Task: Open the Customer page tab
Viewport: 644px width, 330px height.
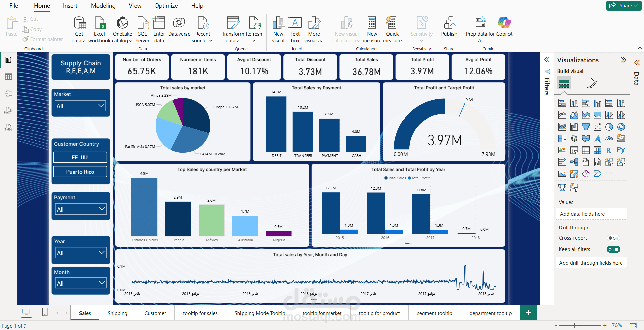Action: [155, 313]
